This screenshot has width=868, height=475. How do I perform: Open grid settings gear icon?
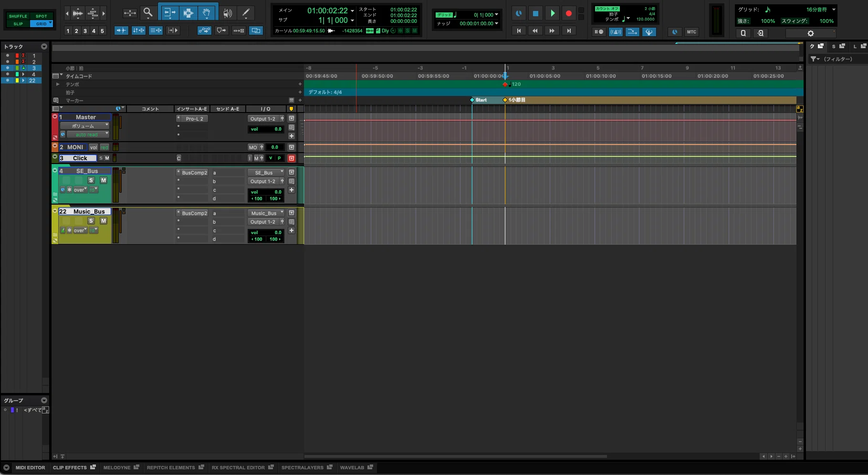810,33
